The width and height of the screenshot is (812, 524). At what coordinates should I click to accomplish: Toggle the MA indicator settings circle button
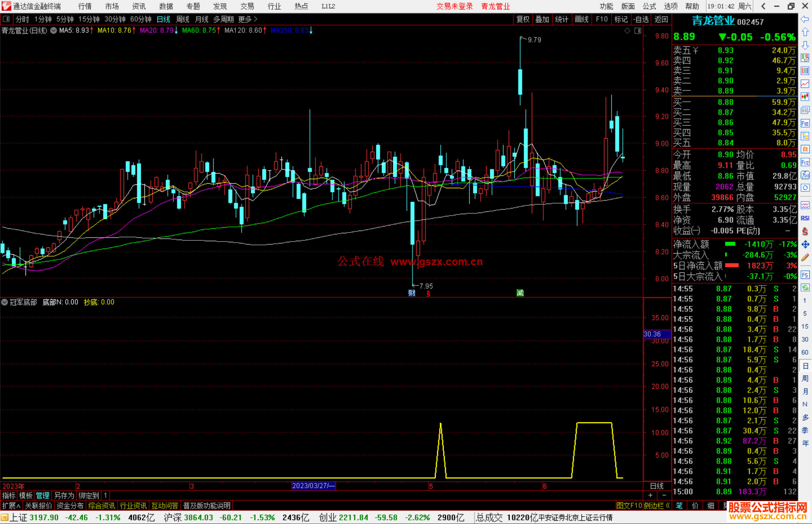(x=54, y=30)
